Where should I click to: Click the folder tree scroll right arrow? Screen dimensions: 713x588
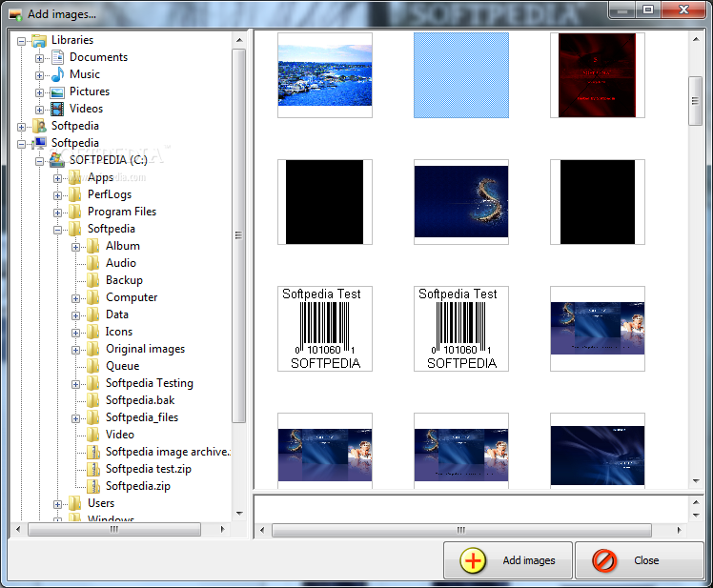pyautogui.click(x=222, y=529)
